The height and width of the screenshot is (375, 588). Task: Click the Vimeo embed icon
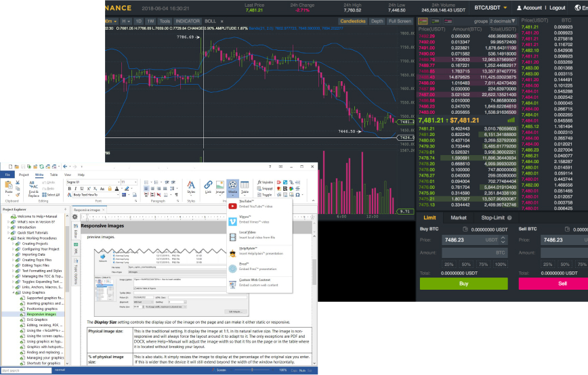coord(232,220)
